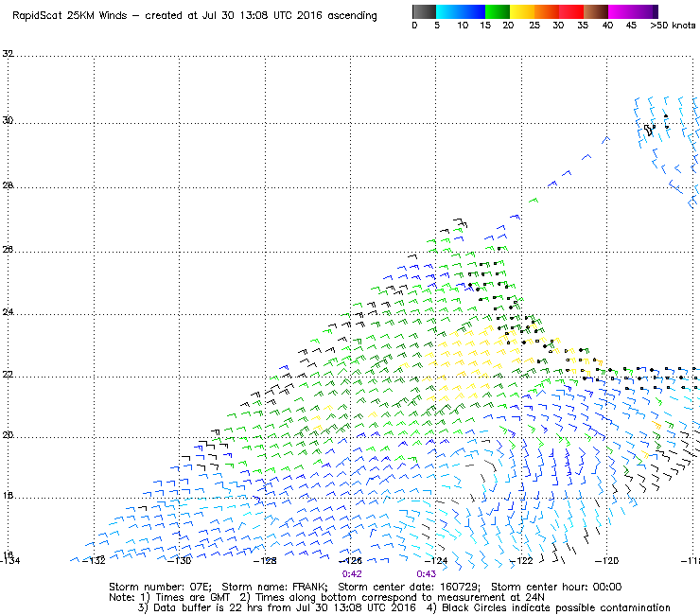Click legend scale label "45"
700x615 pixels.
point(631,26)
